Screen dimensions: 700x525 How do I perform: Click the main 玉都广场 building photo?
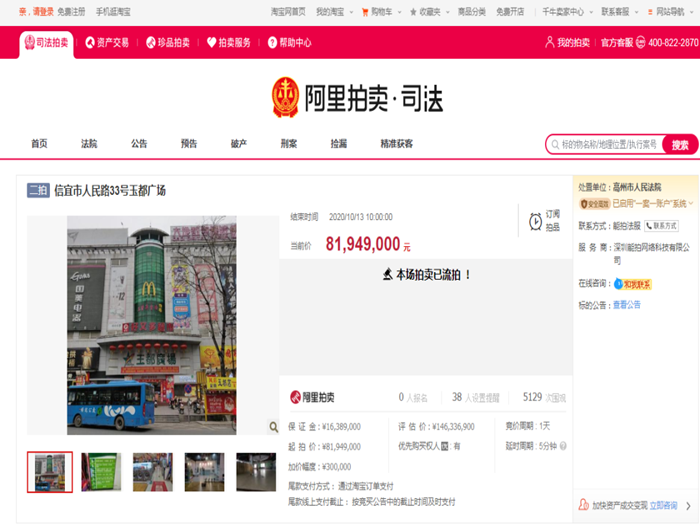[x=152, y=325]
